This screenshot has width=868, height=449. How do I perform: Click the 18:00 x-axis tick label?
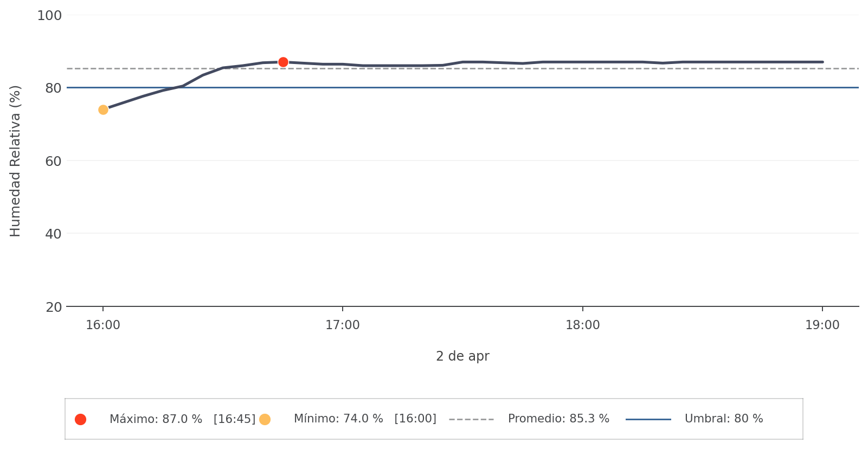[x=583, y=325]
